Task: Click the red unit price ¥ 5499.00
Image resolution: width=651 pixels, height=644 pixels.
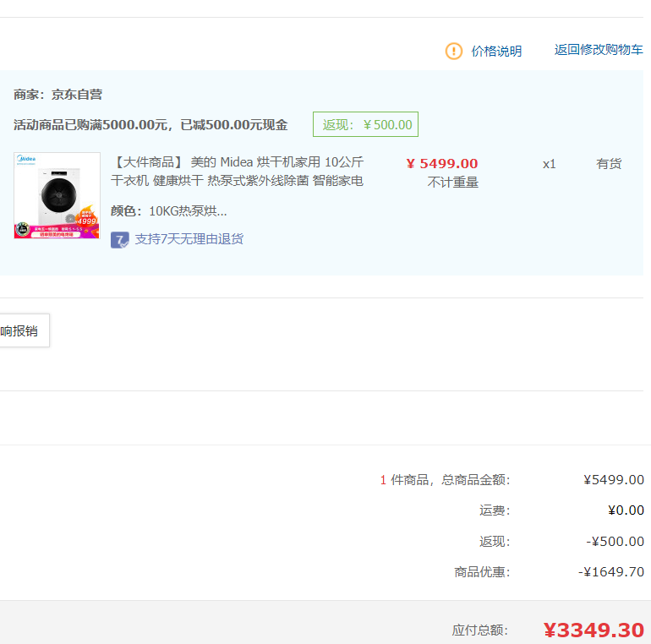Action: pyautogui.click(x=441, y=163)
